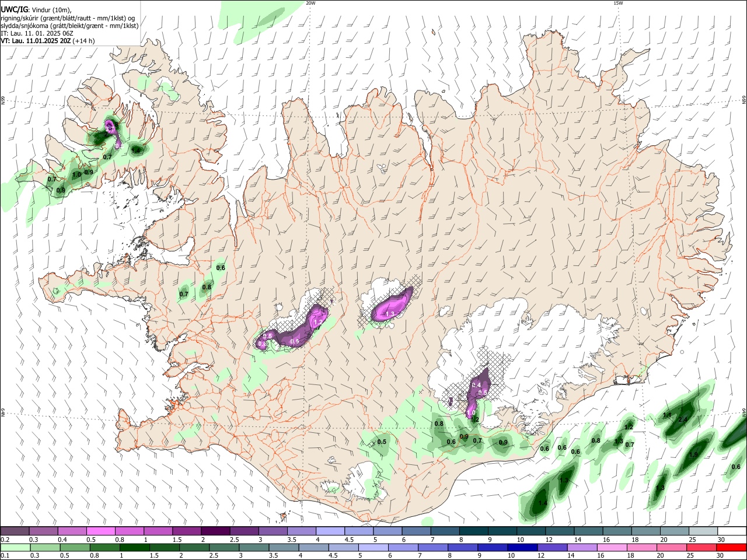Click the 1.9 precipitation value offshore southeast
747x560 pixels.
click(x=693, y=455)
